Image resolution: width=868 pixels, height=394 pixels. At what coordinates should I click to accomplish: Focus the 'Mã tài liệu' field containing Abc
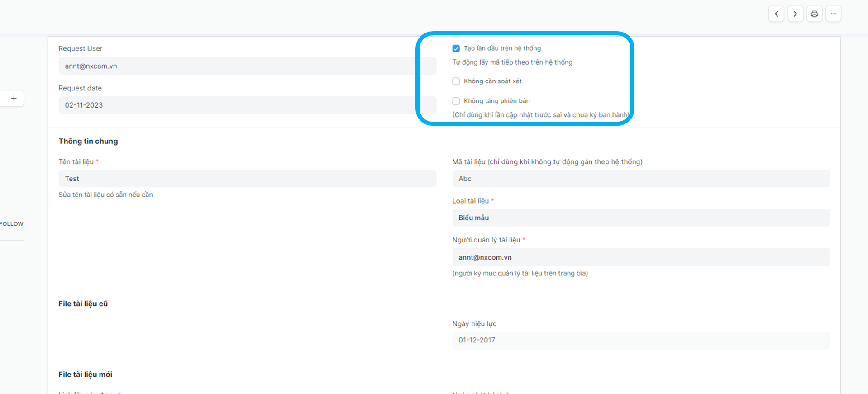point(640,179)
